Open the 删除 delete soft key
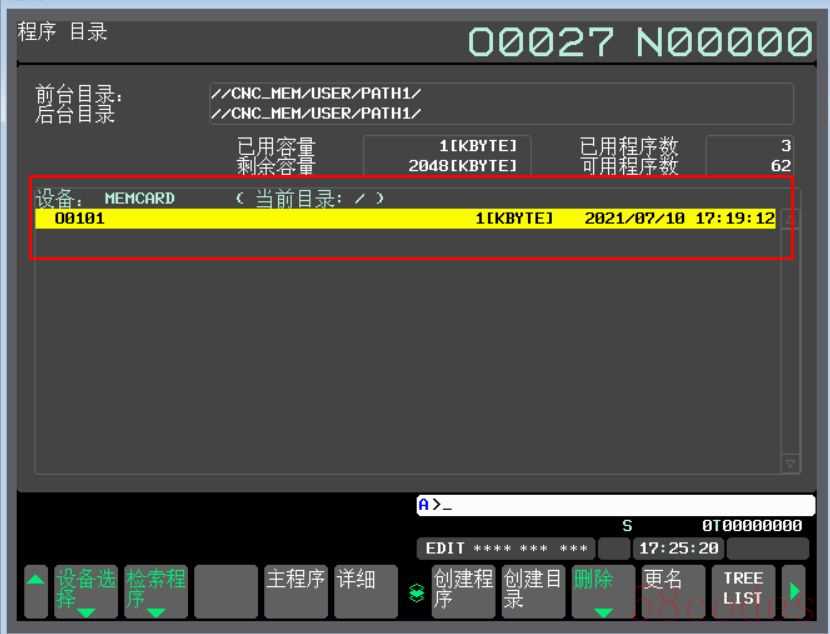 coord(603,591)
